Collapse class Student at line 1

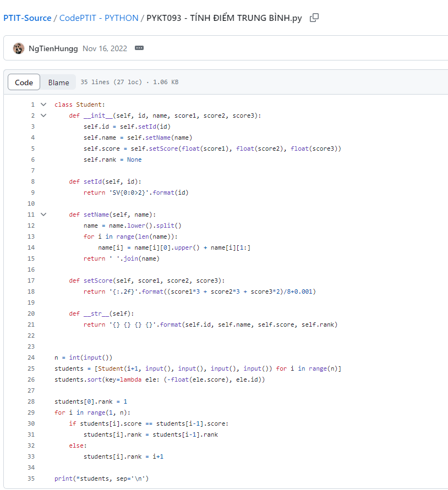pos(43,104)
